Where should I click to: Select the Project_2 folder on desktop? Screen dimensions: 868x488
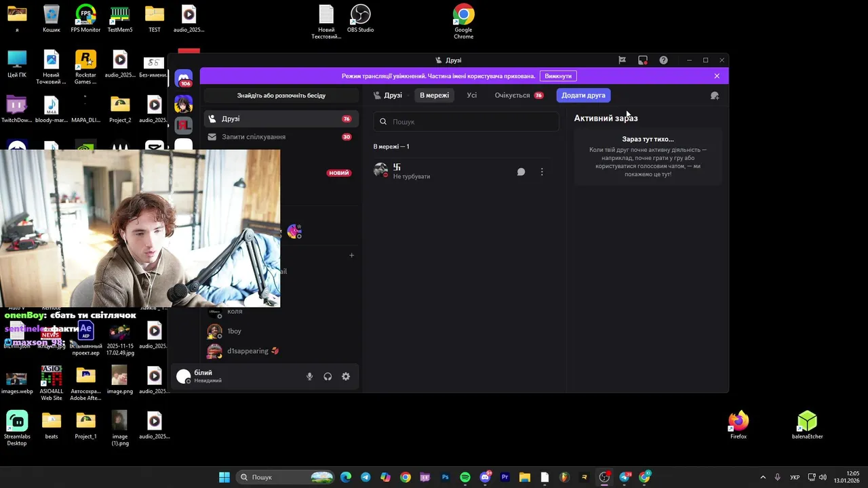point(120,110)
